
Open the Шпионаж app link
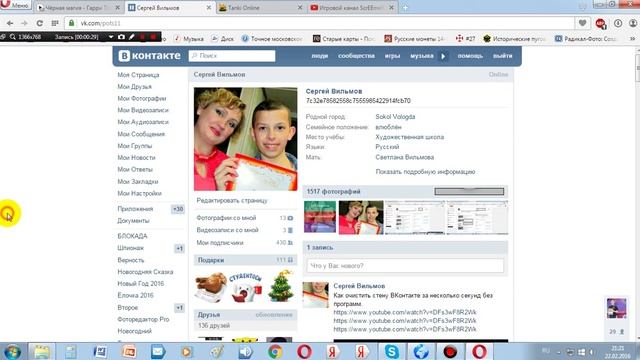pyautogui.click(x=130, y=248)
